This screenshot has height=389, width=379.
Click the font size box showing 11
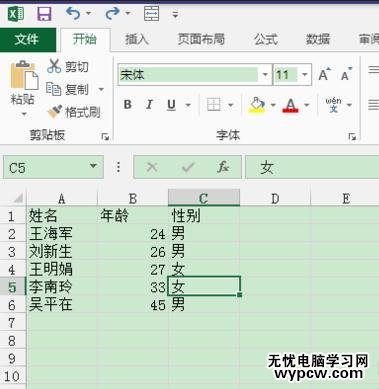pyautogui.click(x=285, y=75)
